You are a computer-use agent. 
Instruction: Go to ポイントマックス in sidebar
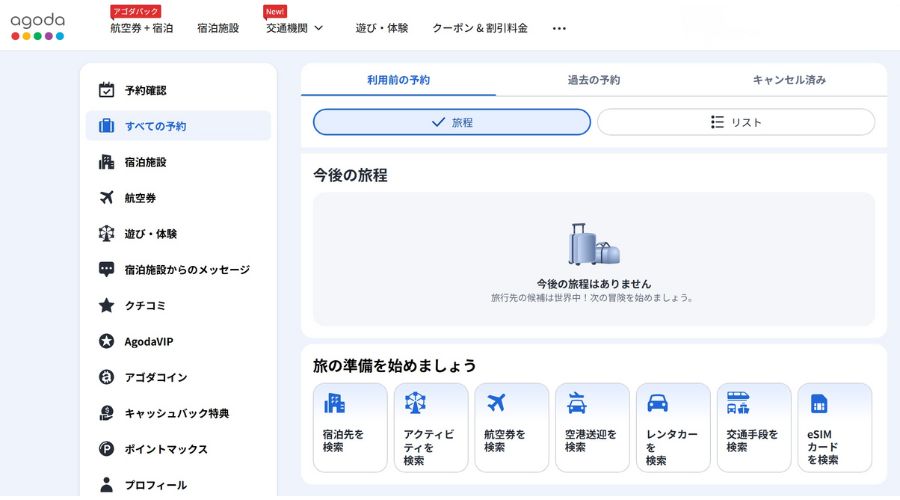[178, 449]
